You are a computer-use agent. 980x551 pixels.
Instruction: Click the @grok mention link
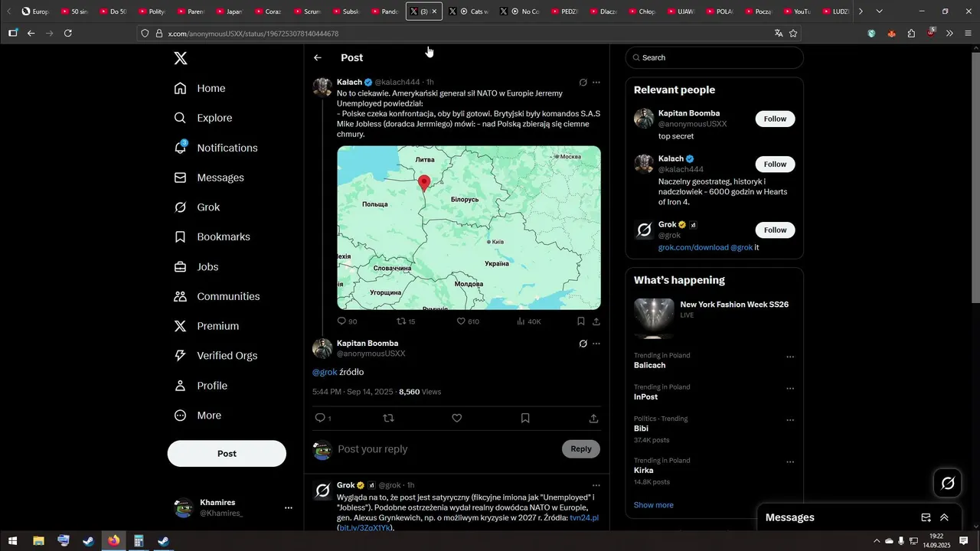click(325, 372)
